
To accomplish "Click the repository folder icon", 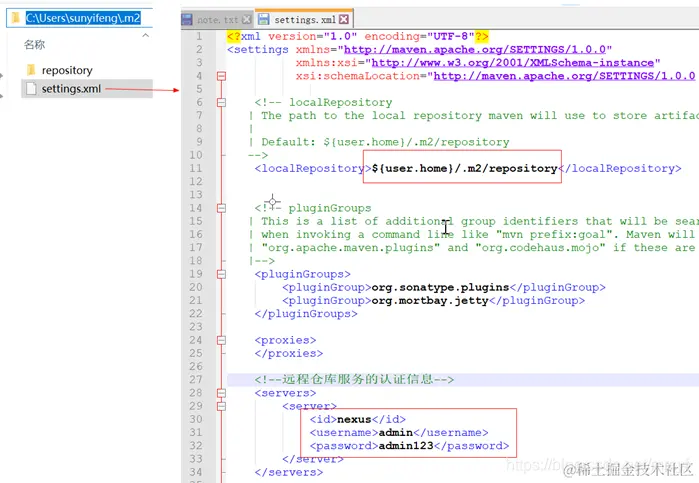I will 31,70.
